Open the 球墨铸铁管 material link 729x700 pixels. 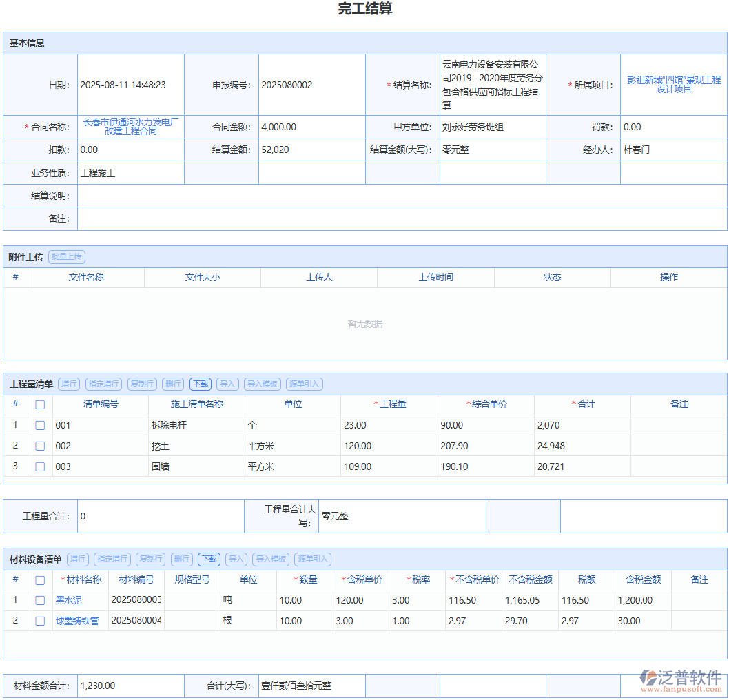pyautogui.click(x=77, y=621)
